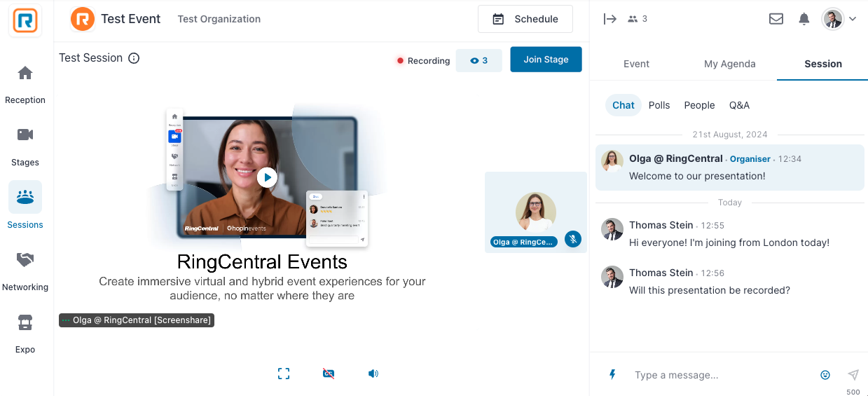This screenshot has height=396, width=868.
Task: Open the Q&A sub-tab
Action: pos(739,105)
